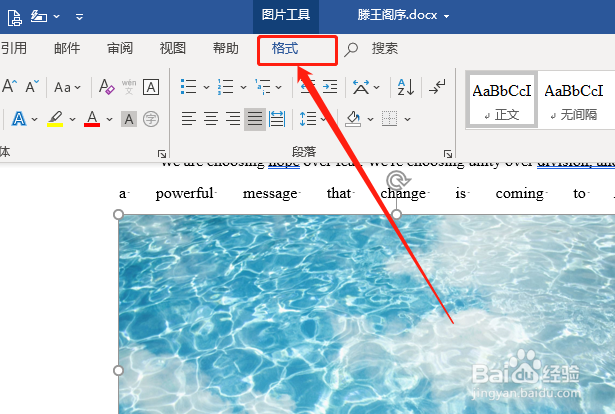This screenshot has height=414, width=615.
Task: Apply borders with the borders icon
Action: pos(389,119)
